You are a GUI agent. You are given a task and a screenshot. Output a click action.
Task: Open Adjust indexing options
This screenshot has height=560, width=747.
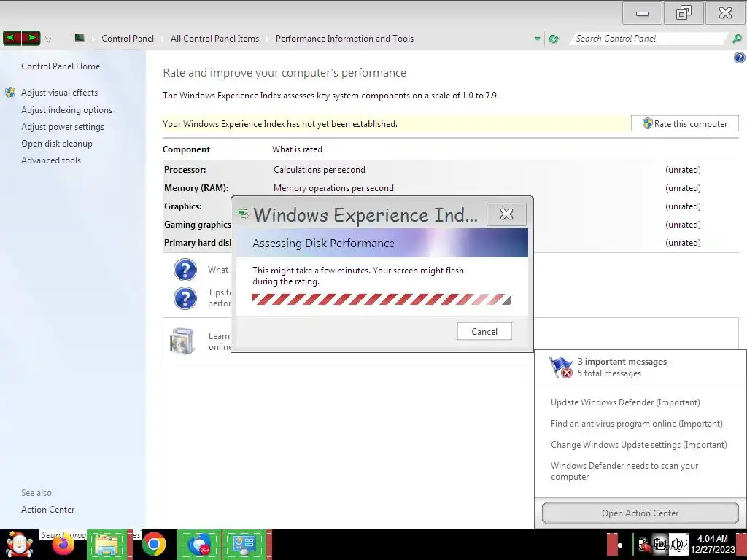(66, 110)
